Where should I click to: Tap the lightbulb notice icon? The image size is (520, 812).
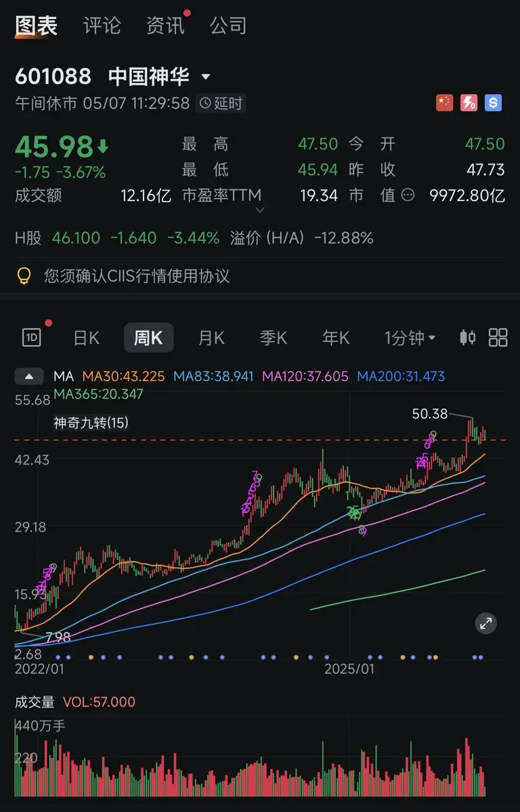click(x=24, y=275)
